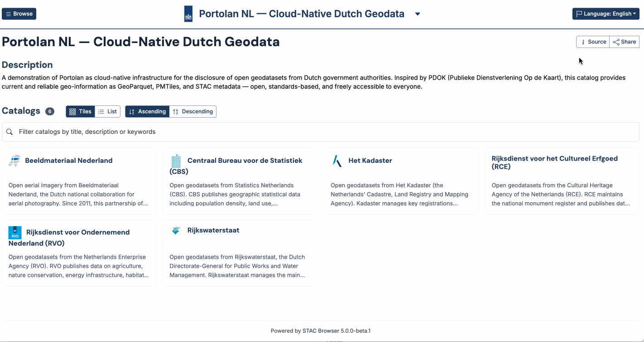This screenshot has width=644, height=342.
Task: Click the Beeldmateriaal Nederland logo icon
Action: point(14,161)
